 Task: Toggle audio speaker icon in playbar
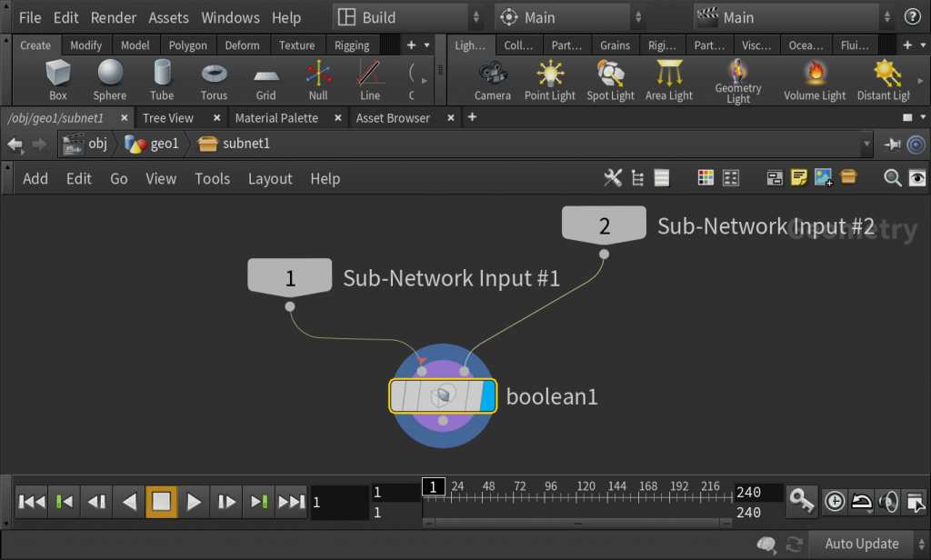pos(888,502)
